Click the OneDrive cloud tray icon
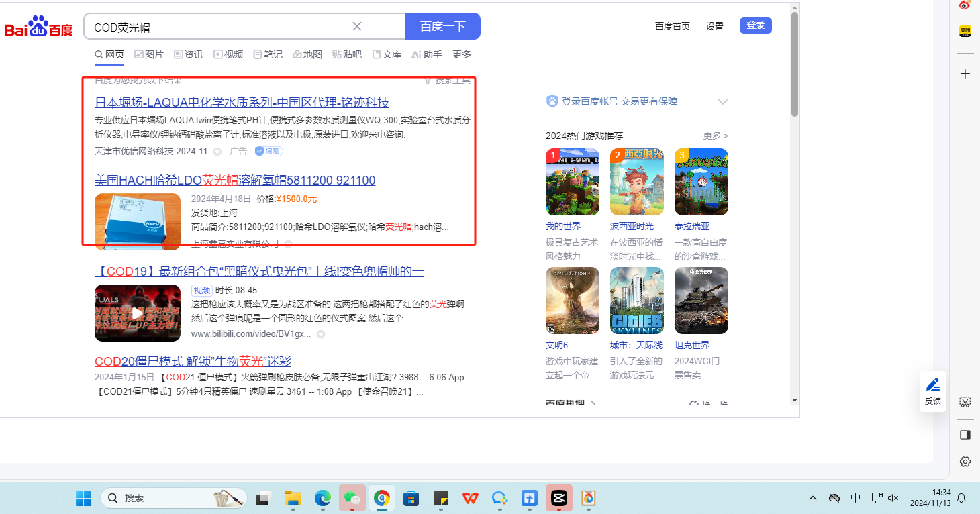Viewport: 980px width, 514px height. [x=834, y=498]
